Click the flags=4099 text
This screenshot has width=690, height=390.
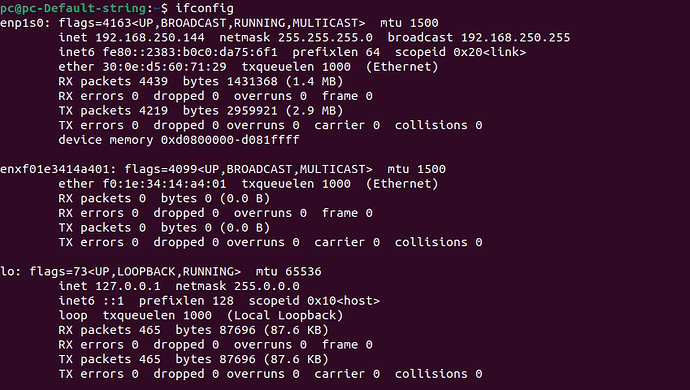(x=161, y=169)
